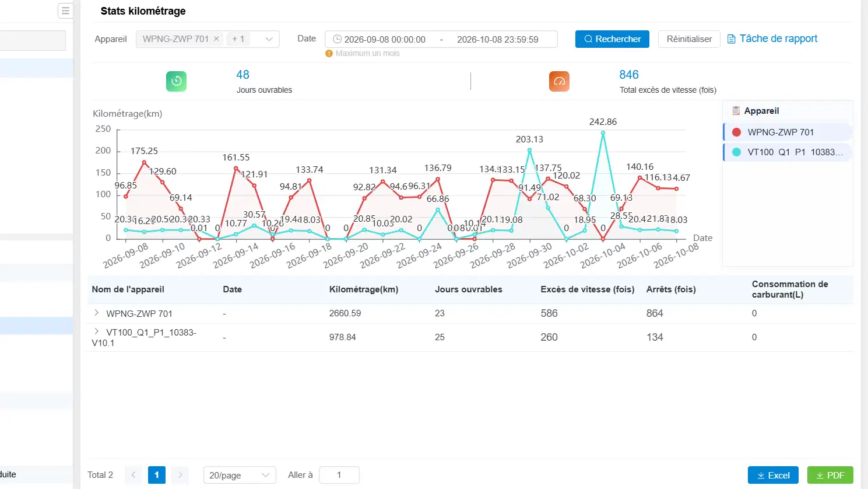Go to the previous page arrow
868x489 pixels.
[x=133, y=475]
